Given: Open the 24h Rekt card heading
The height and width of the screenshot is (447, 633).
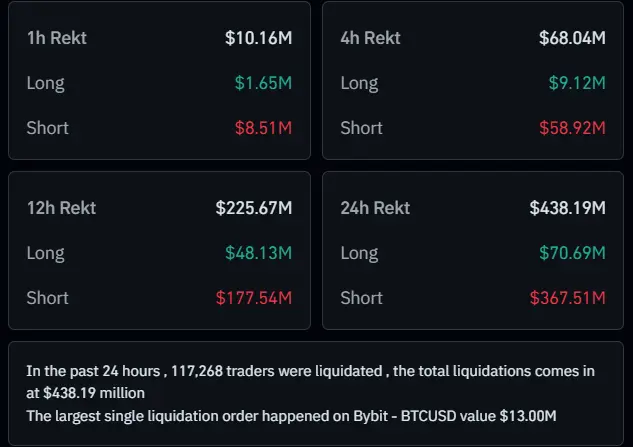Looking at the screenshot, I should [x=375, y=208].
